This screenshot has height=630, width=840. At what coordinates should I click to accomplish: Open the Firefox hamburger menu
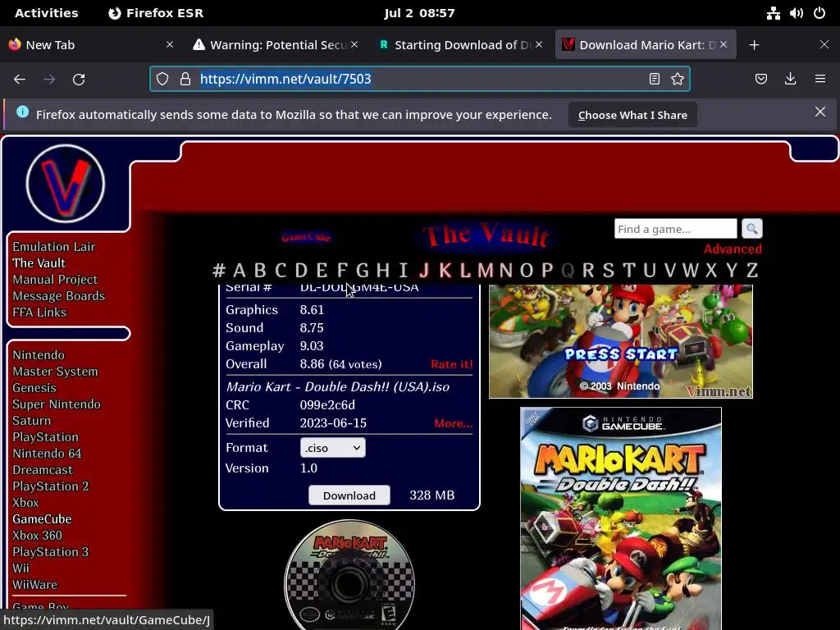click(x=820, y=80)
